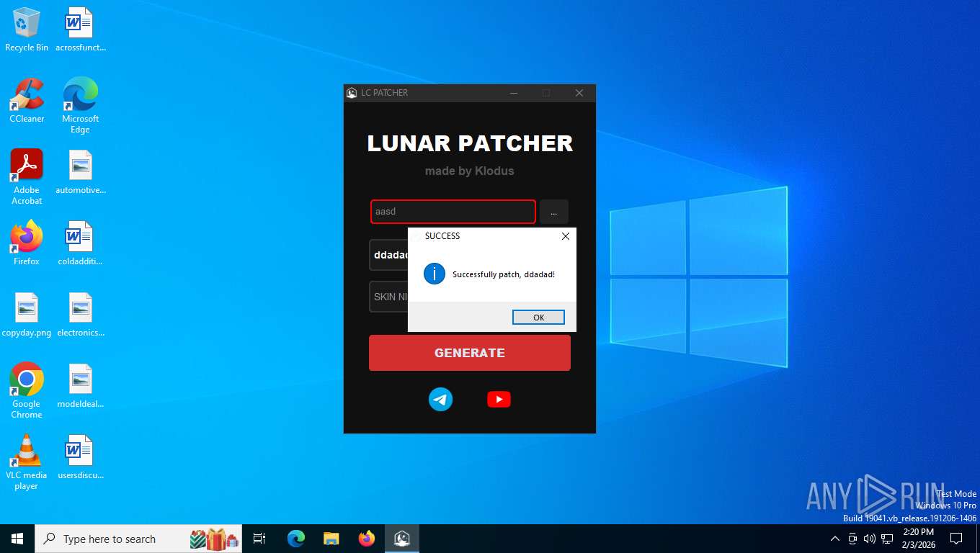This screenshot has height=553, width=980.
Task: Select the VLC media player shortcut
Action: click(x=27, y=462)
